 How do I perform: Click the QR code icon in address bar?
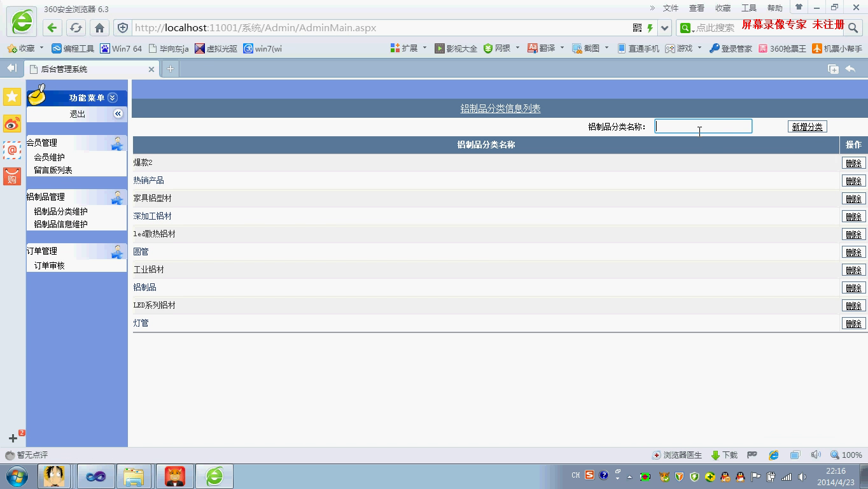tap(637, 27)
